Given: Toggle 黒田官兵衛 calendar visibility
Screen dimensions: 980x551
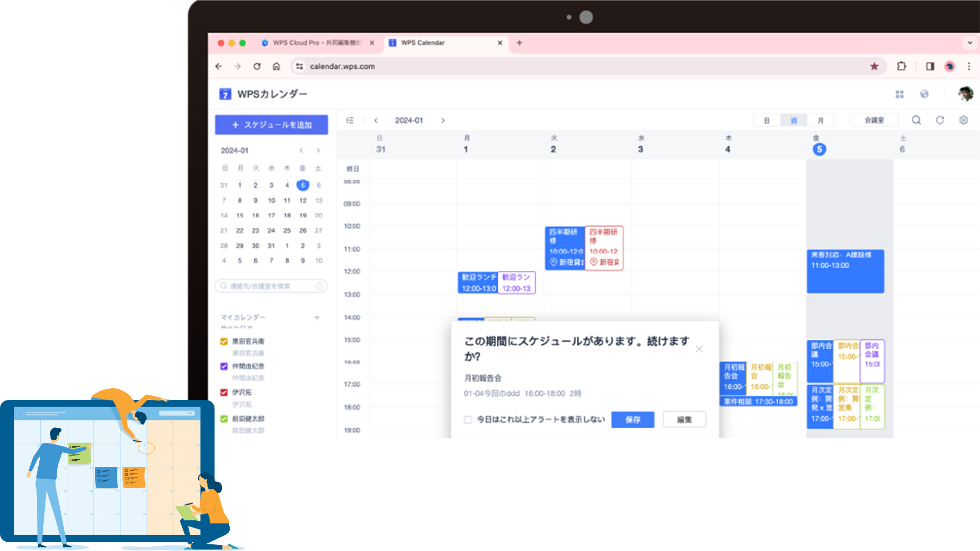Looking at the screenshot, I should (224, 341).
